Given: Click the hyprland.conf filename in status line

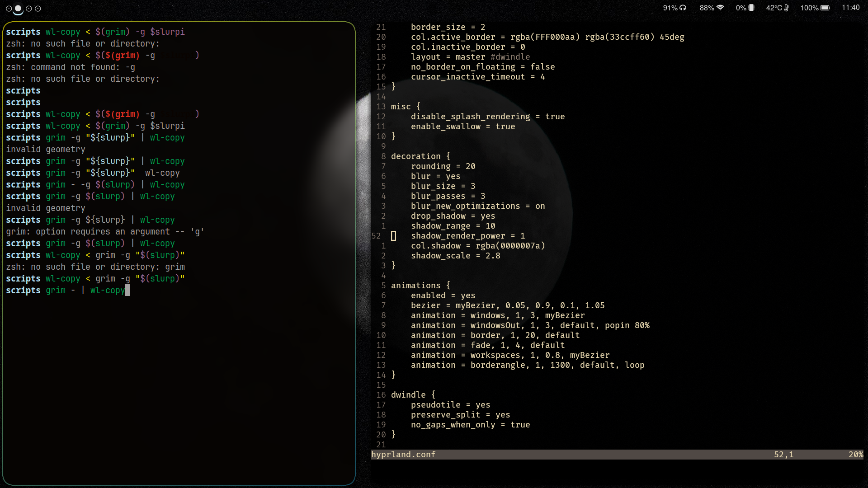Looking at the screenshot, I should [403, 455].
